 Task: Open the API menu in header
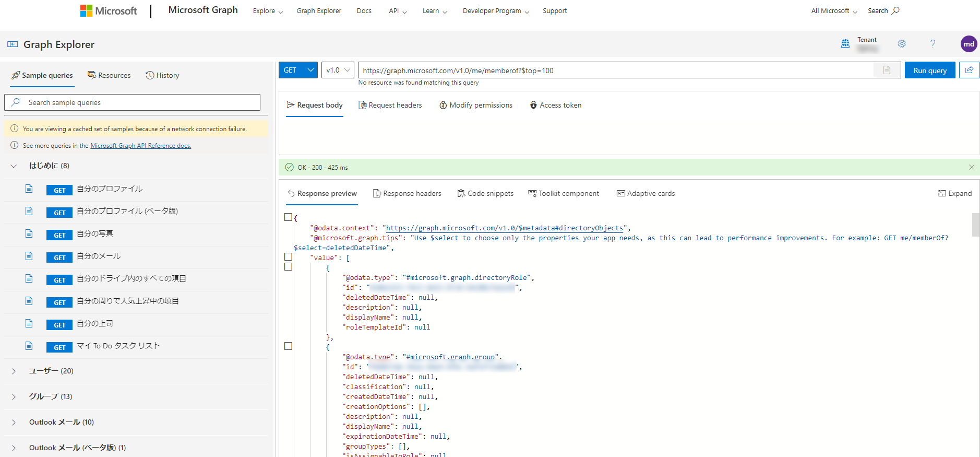[x=398, y=11]
